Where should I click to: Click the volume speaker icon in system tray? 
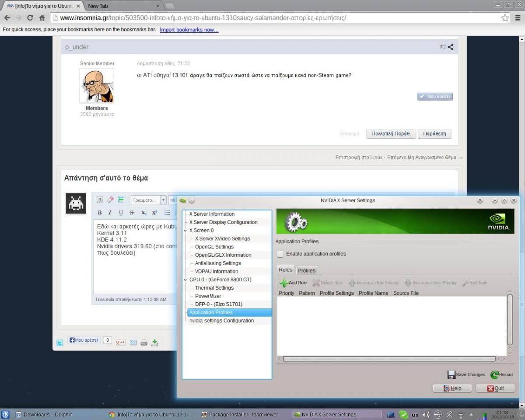click(426, 414)
